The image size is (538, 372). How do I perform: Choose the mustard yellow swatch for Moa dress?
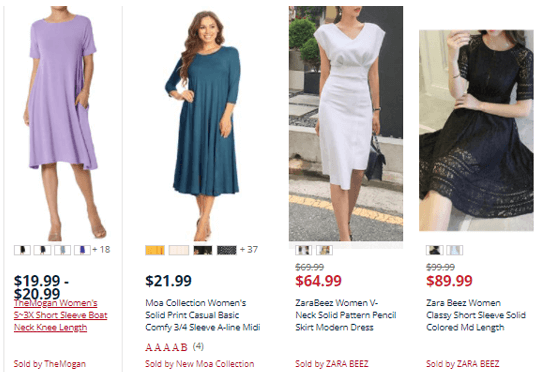pos(155,250)
